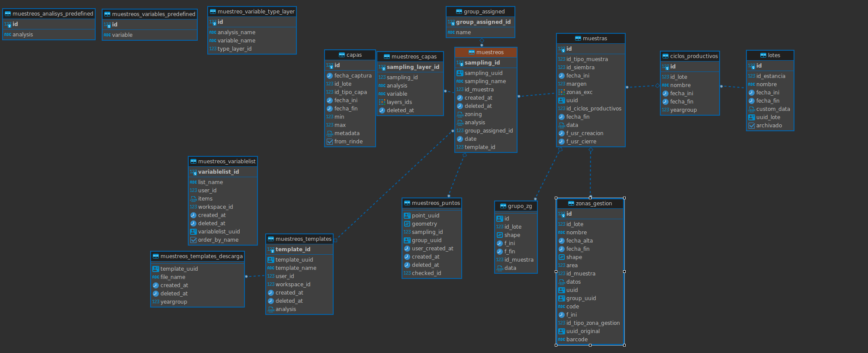Click the ABC icon beside barcode
This screenshot has height=353, width=868.
pyautogui.click(x=562, y=340)
